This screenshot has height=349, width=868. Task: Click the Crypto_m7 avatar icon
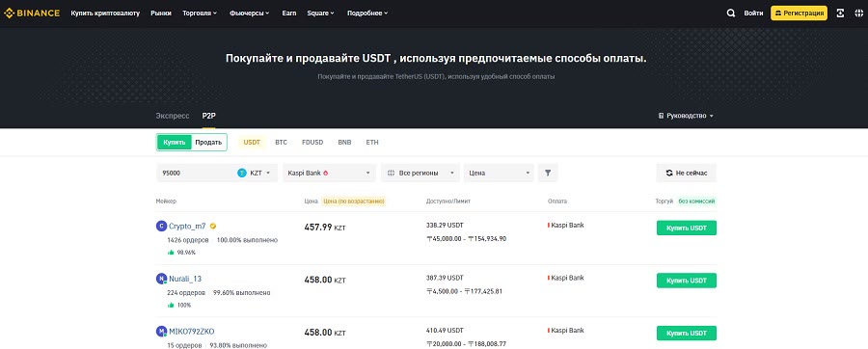(x=161, y=226)
